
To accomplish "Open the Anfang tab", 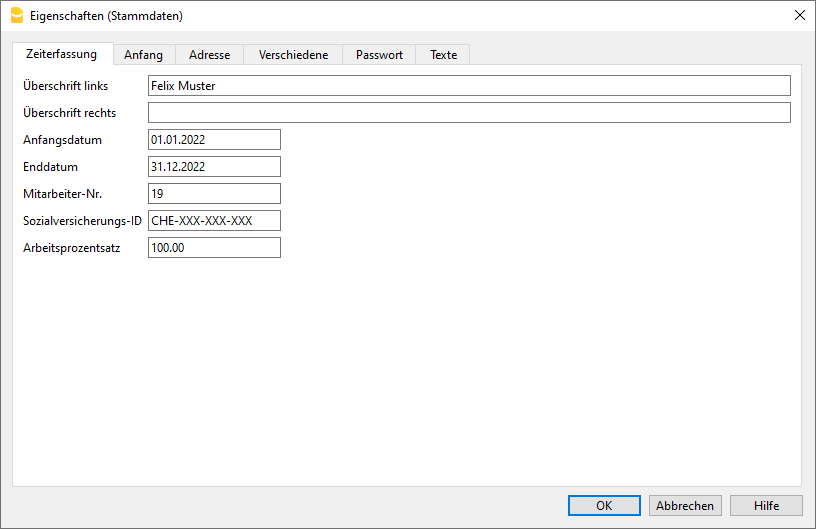I will pos(143,55).
